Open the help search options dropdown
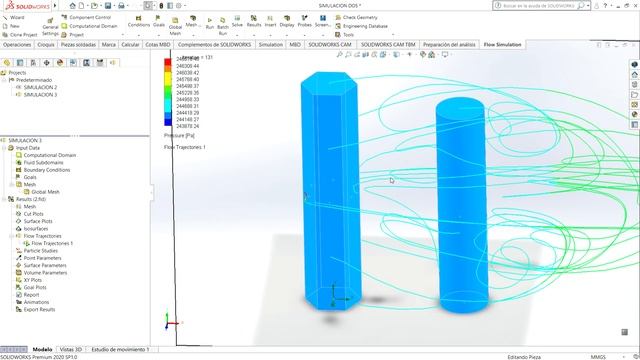 [x=588, y=6]
